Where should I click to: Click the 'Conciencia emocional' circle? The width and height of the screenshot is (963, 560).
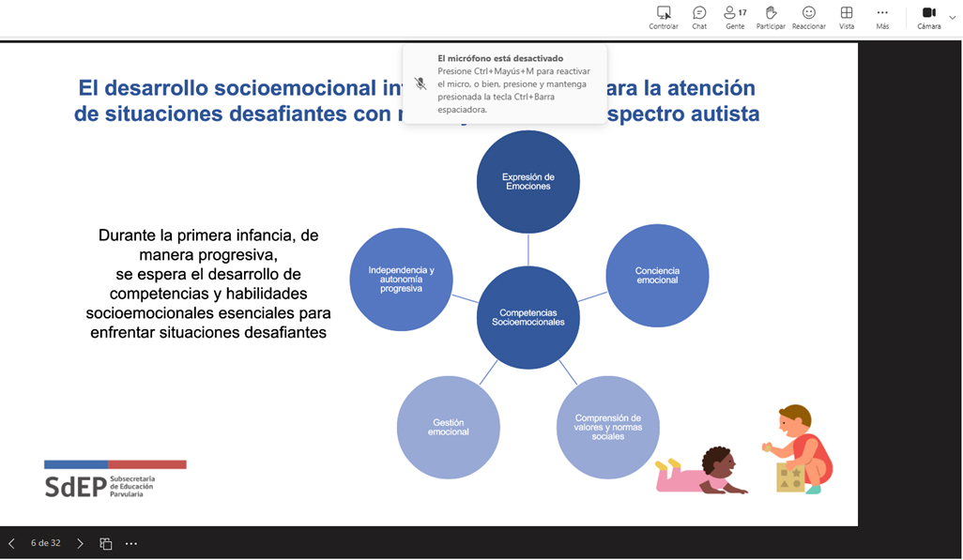(x=657, y=275)
